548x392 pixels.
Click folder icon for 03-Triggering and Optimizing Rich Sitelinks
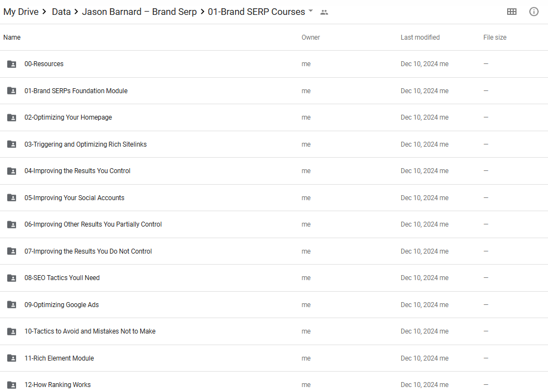(12, 144)
